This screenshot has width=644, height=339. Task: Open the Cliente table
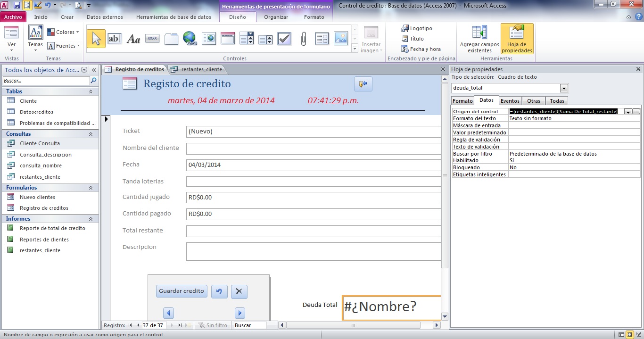[x=28, y=101]
